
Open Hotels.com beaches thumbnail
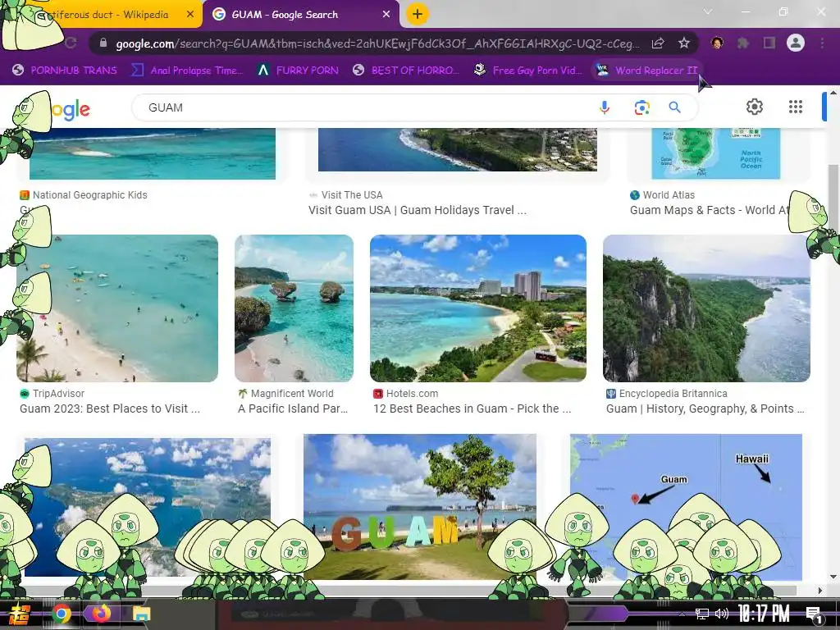tap(478, 308)
